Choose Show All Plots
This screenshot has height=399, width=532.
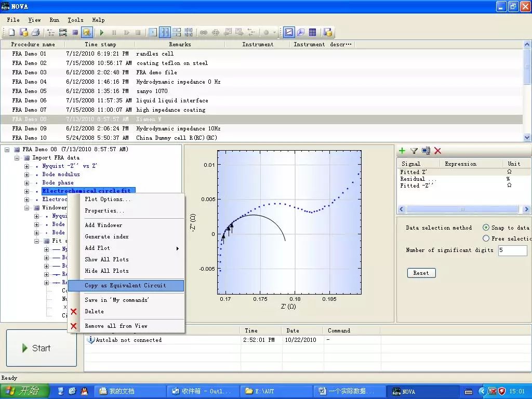[126, 260]
